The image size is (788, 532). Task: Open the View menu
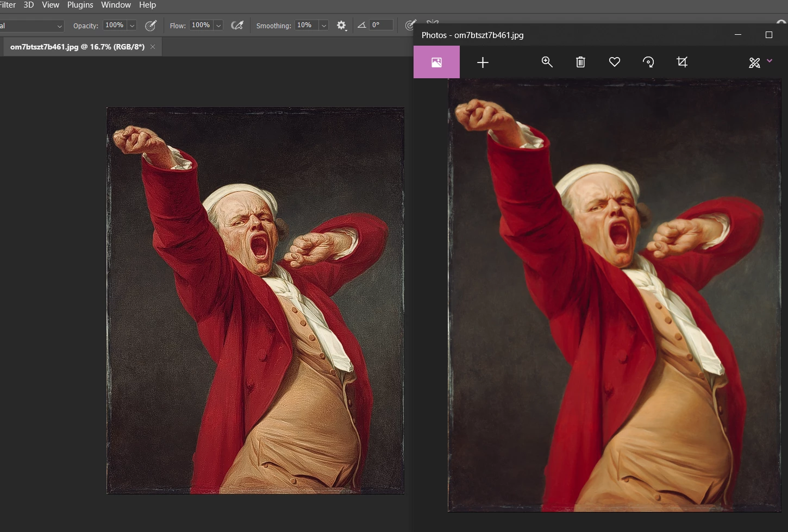click(51, 5)
